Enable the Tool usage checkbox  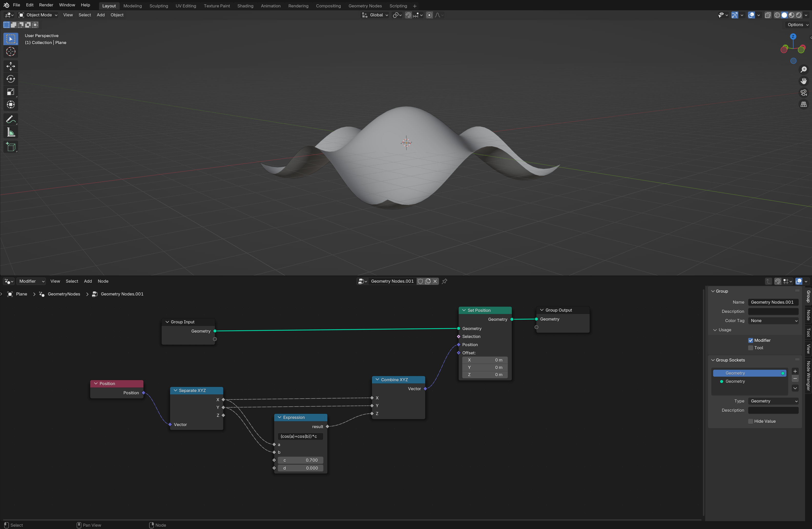coord(751,348)
